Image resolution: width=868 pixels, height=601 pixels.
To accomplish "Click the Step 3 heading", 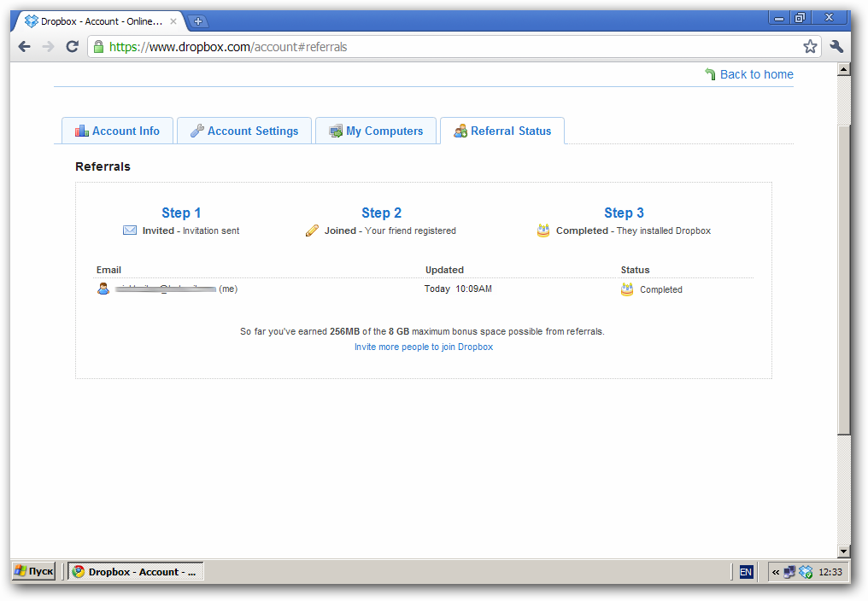I will coord(624,213).
